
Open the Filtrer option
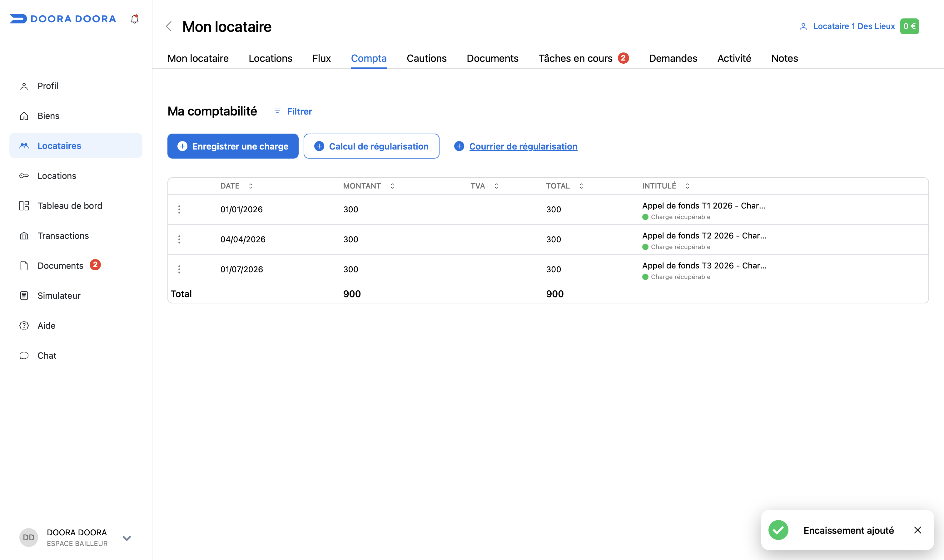293,111
